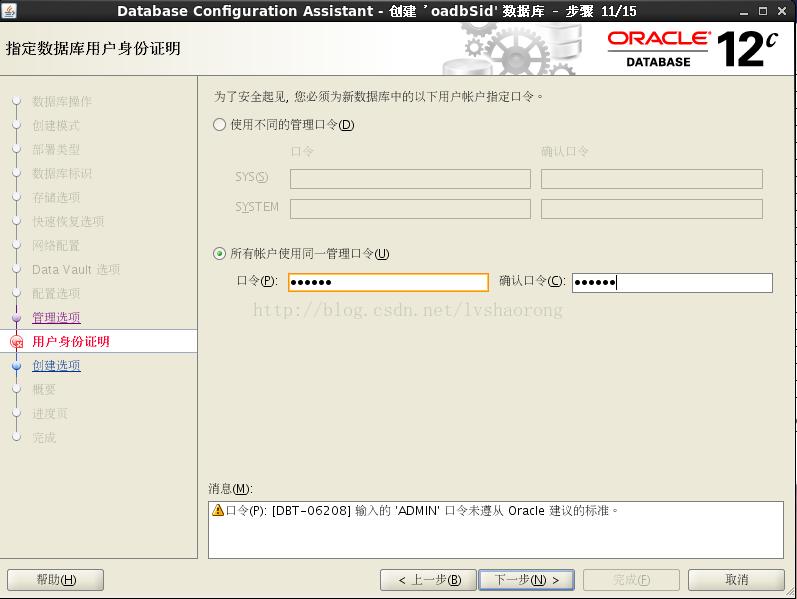
Task: Click the warning icon in message box
Action: tap(218, 510)
